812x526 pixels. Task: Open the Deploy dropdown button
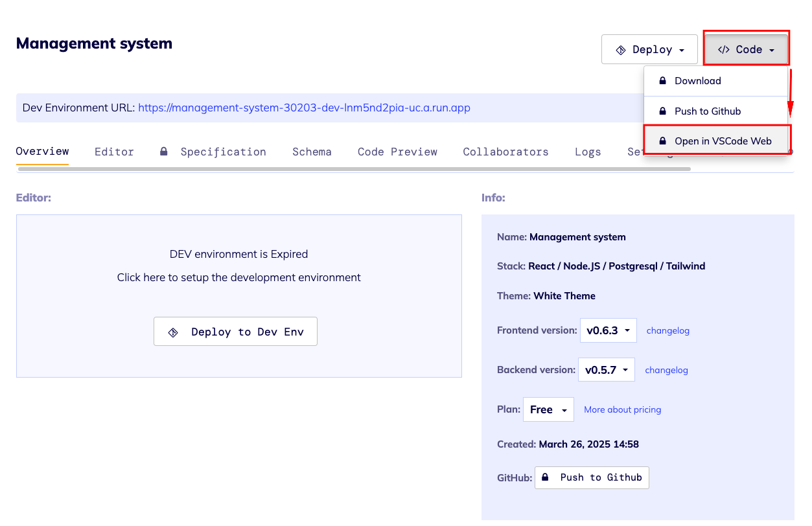pos(649,49)
